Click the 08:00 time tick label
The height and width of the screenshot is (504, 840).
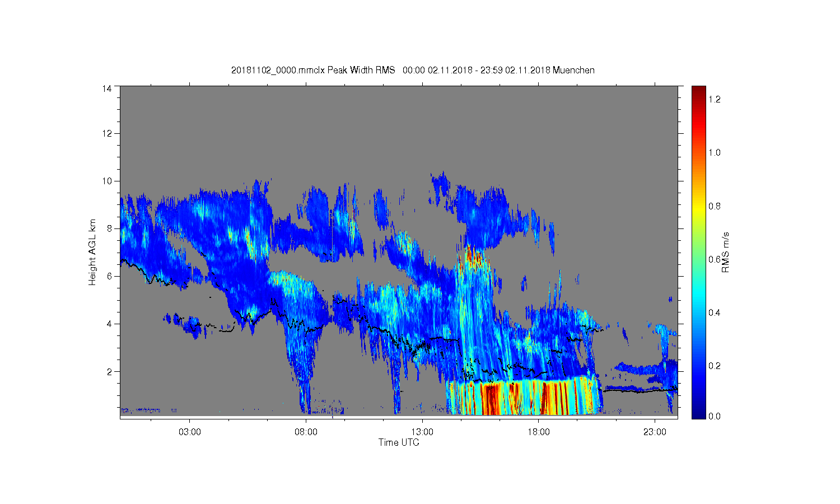pyautogui.click(x=306, y=432)
